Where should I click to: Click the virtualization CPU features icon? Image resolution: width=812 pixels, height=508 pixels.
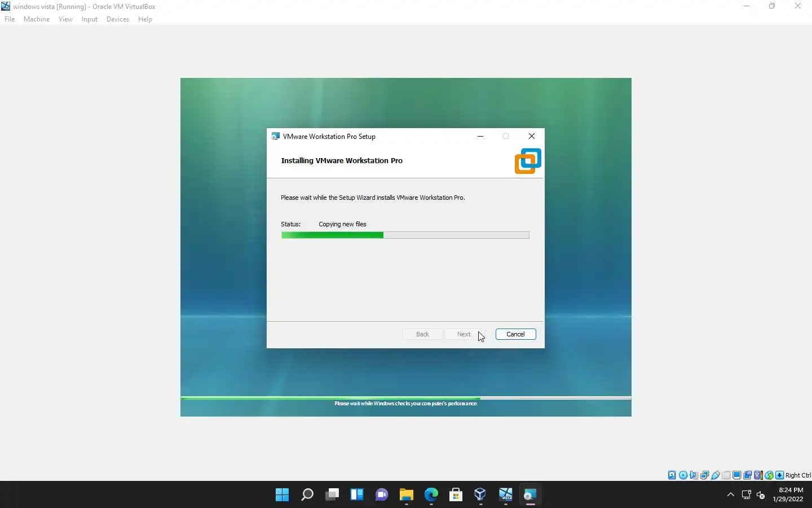pos(758,475)
